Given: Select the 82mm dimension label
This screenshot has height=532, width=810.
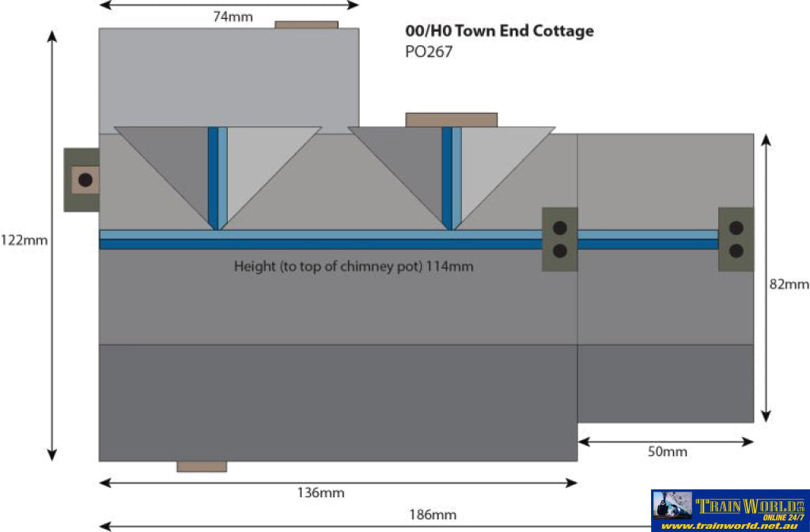Looking at the screenshot, I should tap(789, 284).
